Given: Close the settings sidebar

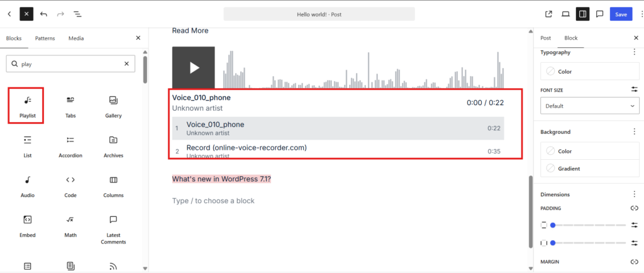Looking at the screenshot, I should coord(636,38).
